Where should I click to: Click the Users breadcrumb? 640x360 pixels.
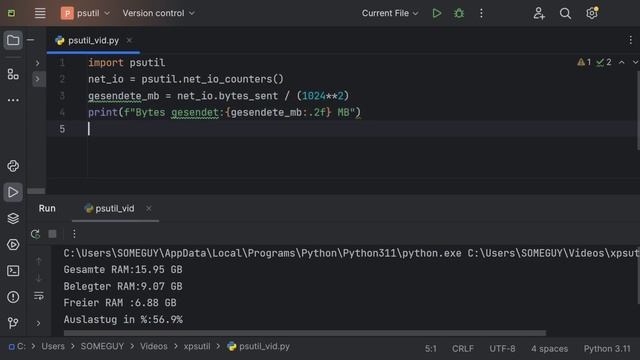tap(53, 347)
